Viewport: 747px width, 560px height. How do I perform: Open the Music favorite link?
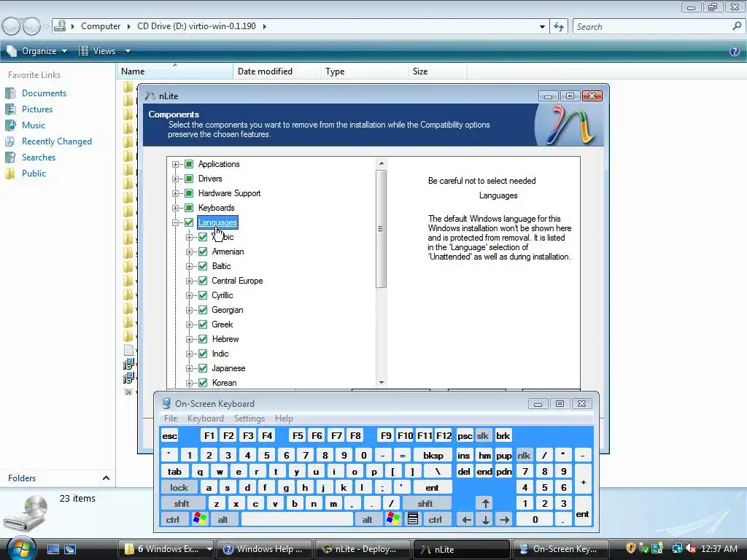point(34,125)
